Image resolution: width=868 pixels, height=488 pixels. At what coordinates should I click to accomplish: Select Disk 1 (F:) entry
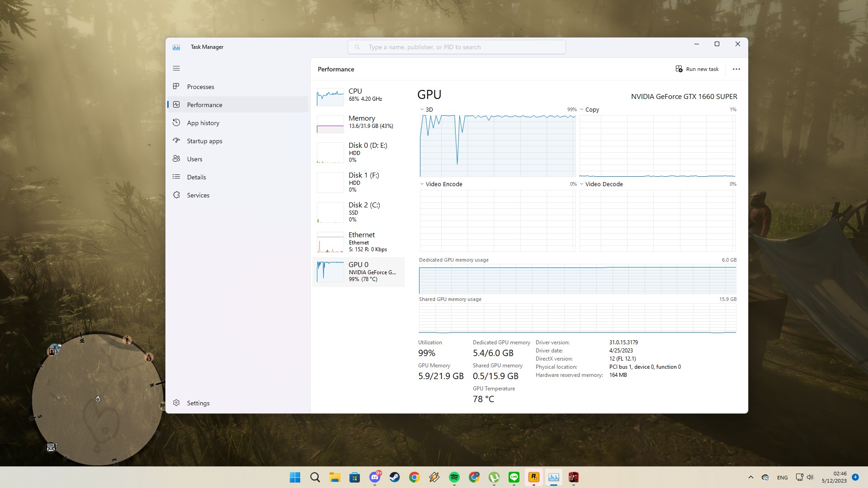[359, 182]
